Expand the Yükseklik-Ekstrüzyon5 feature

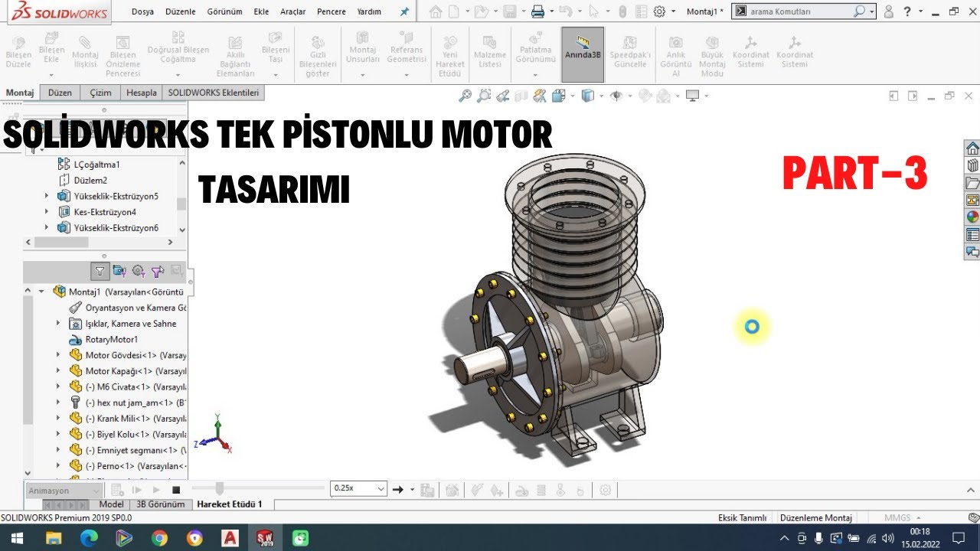tap(46, 196)
